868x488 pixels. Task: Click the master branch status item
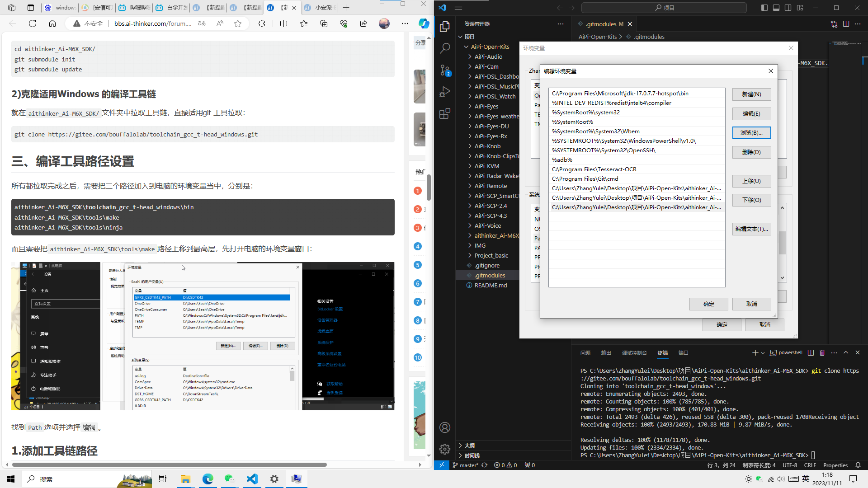465,465
